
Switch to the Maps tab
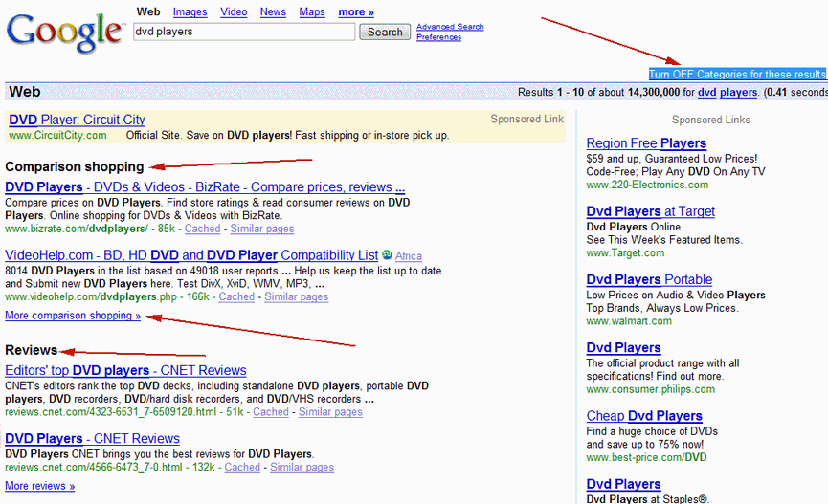tap(312, 11)
